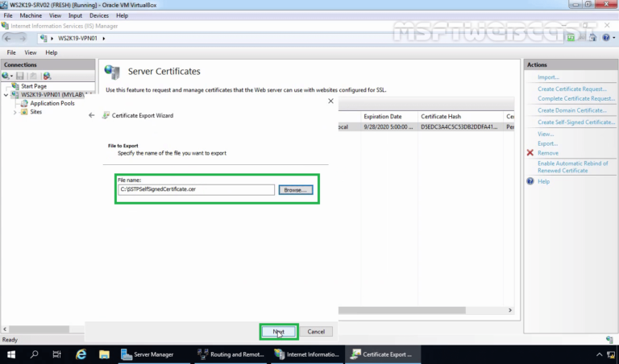The image size is (619, 364).
Task: Click the wizard back arrow icon
Action: pyautogui.click(x=92, y=116)
